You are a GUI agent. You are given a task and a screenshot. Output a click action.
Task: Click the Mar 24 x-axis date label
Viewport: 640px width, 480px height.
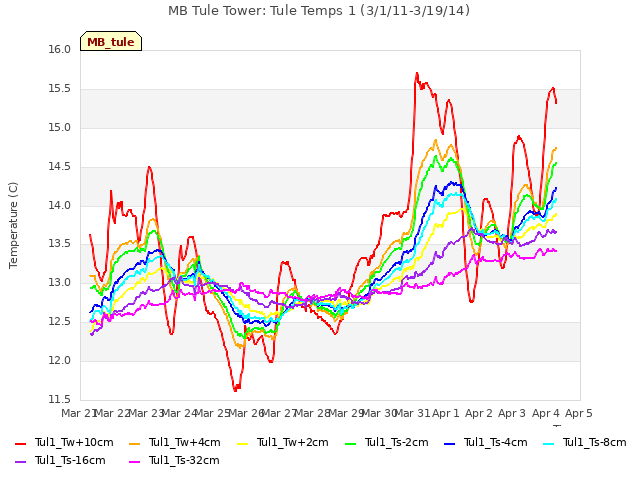point(179,413)
